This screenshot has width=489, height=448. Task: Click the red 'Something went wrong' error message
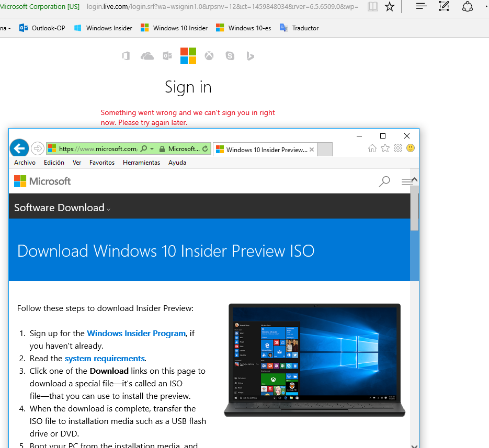[188, 118]
